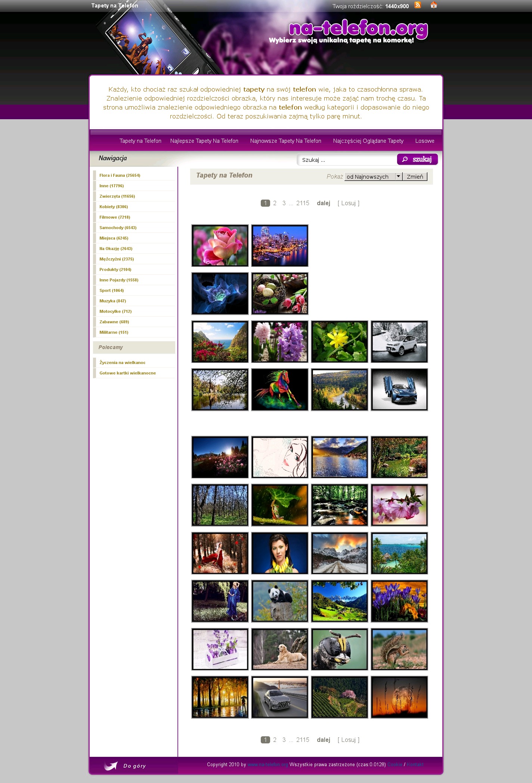Focus the 'Szukaj ...' search field
This screenshot has width=532, height=783.
coord(347,160)
